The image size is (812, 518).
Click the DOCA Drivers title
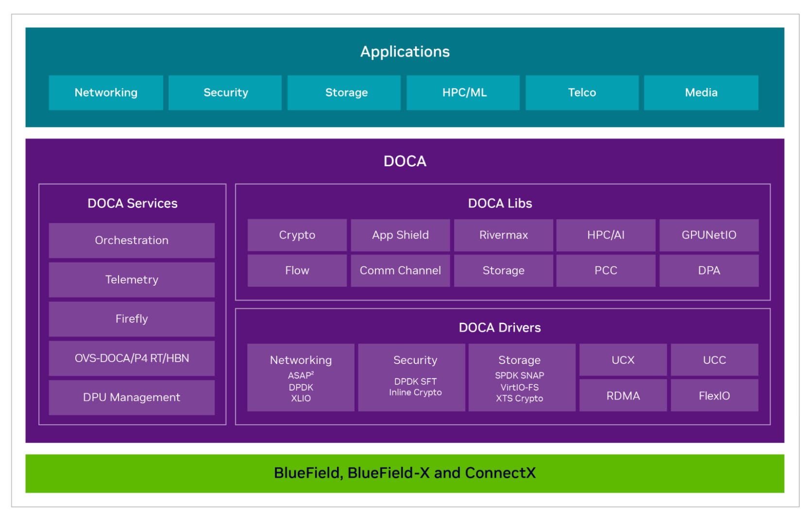pos(500,328)
